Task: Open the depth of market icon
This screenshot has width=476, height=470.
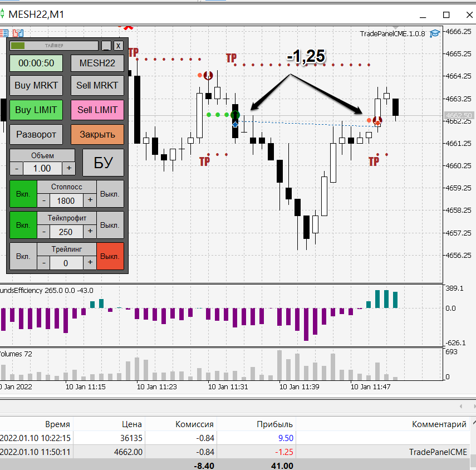Action: (4, 33)
